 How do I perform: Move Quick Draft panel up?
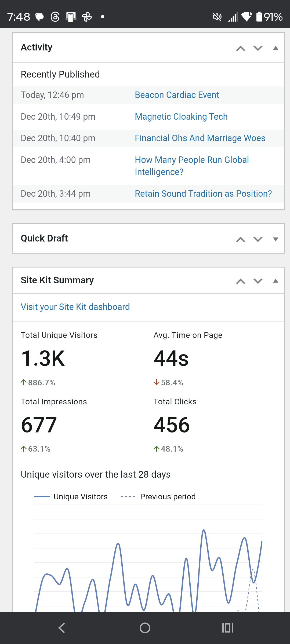tap(241, 239)
